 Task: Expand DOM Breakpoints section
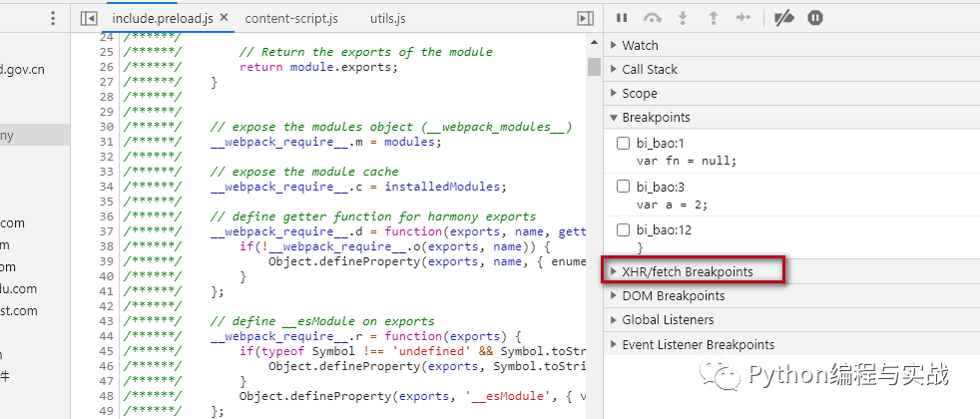791,295
